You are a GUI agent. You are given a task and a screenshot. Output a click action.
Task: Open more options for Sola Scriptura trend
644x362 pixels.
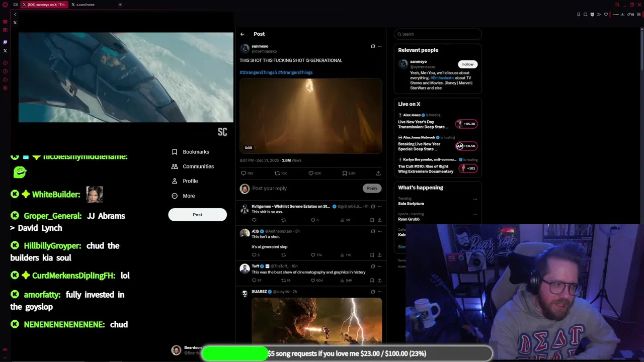475,199
